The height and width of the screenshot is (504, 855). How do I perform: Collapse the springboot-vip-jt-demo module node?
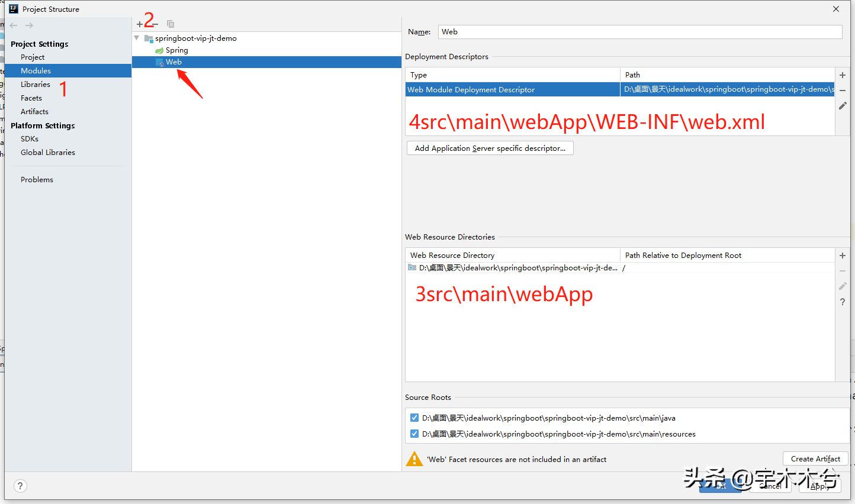click(137, 38)
